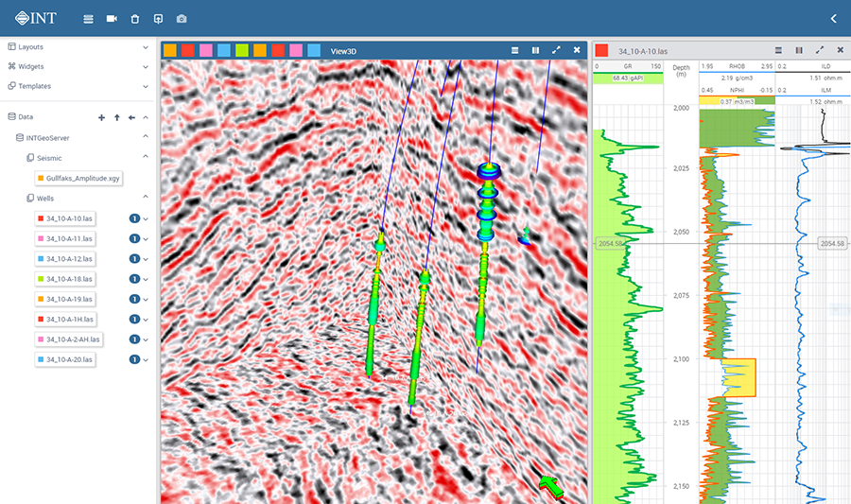851x504 pixels.
Task: Click the NPHI curve header
Action: pos(737,90)
